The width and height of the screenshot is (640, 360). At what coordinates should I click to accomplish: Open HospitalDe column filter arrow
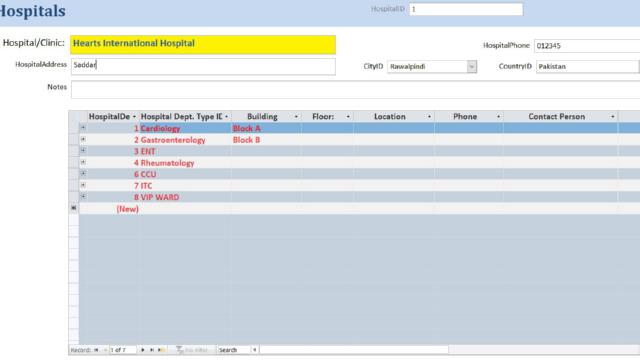point(134,117)
